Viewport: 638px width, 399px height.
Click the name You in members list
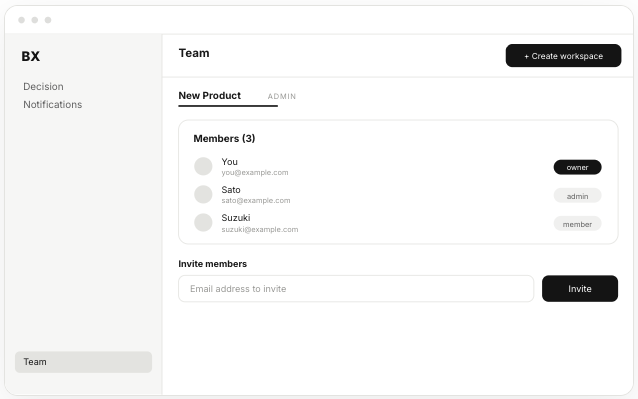click(x=229, y=162)
